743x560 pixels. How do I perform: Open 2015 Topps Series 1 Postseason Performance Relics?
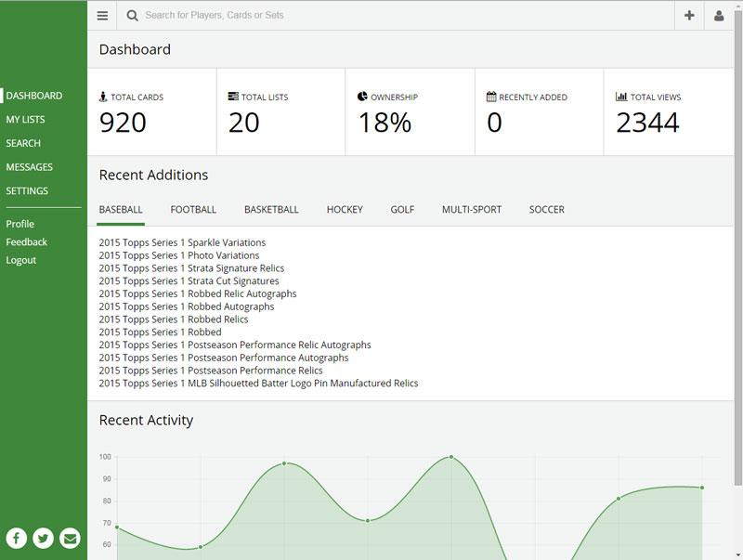pyautogui.click(x=211, y=371)
